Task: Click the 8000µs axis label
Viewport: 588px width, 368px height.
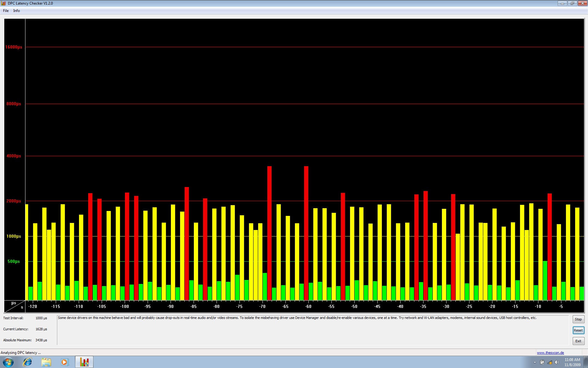Action: pyautogui.click(x=14, y=104)
